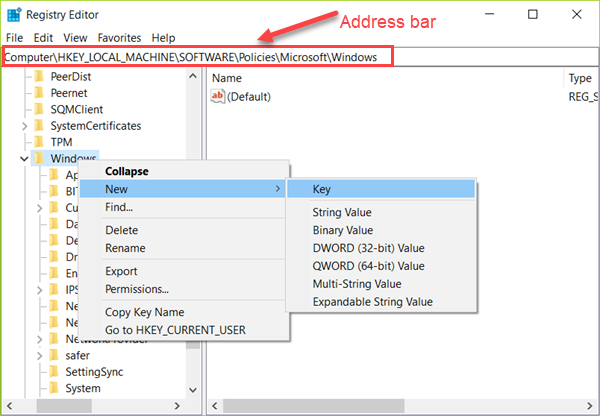This screenshot has height=416, width=600.
Task: Expand the SystemCertificates key
Action: click(x=25, y=126)
